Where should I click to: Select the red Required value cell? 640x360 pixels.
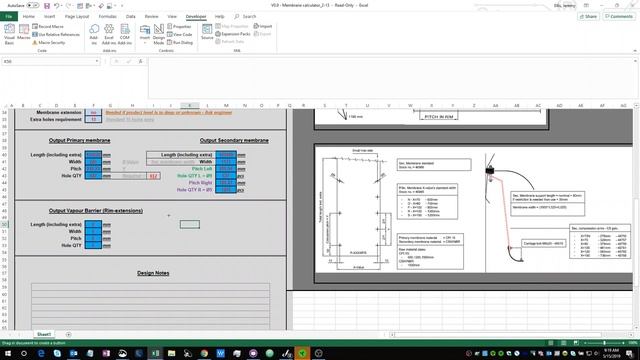coord(153,176)
